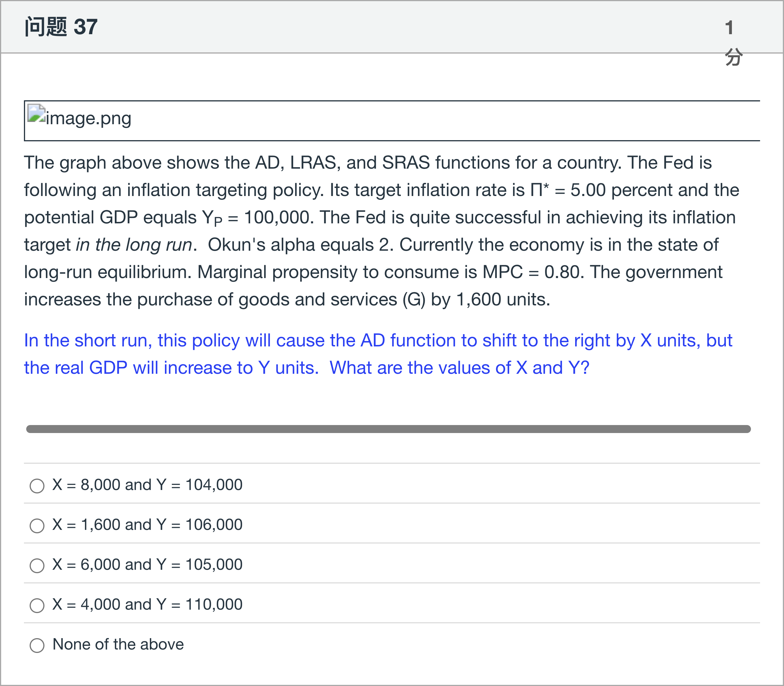The width and height of the screenshot is (784, 686).
Task: Click the italic text in the long run
Action: click(134, 245)
